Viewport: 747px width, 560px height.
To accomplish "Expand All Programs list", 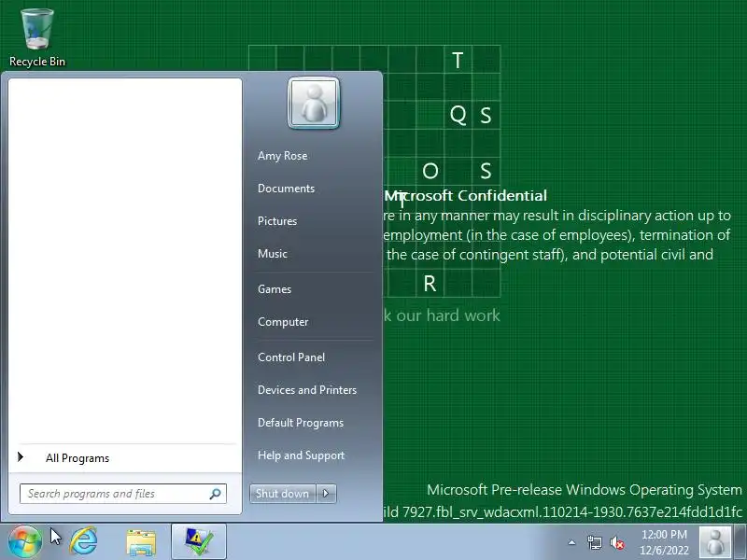I will point(78,458).
